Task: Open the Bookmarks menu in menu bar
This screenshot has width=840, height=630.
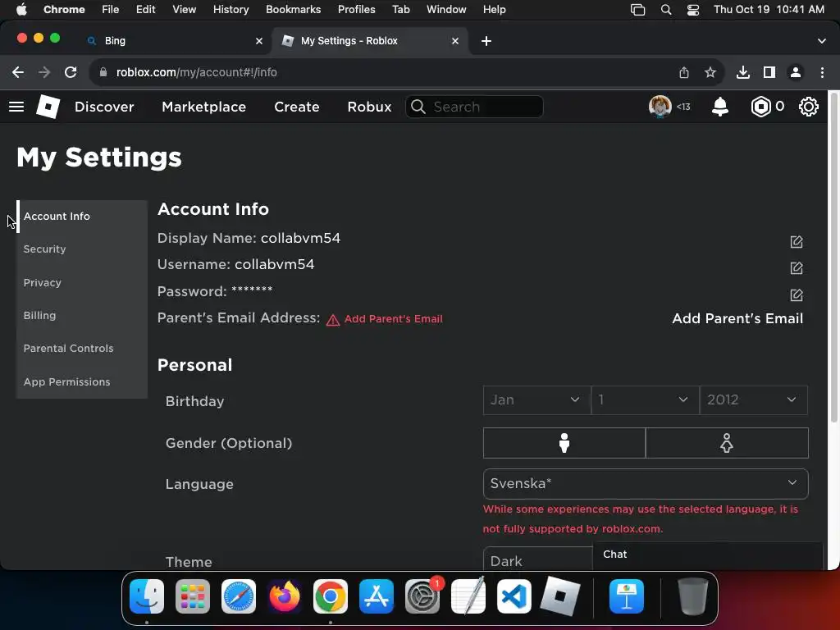Action: click(x=293, y=10)
